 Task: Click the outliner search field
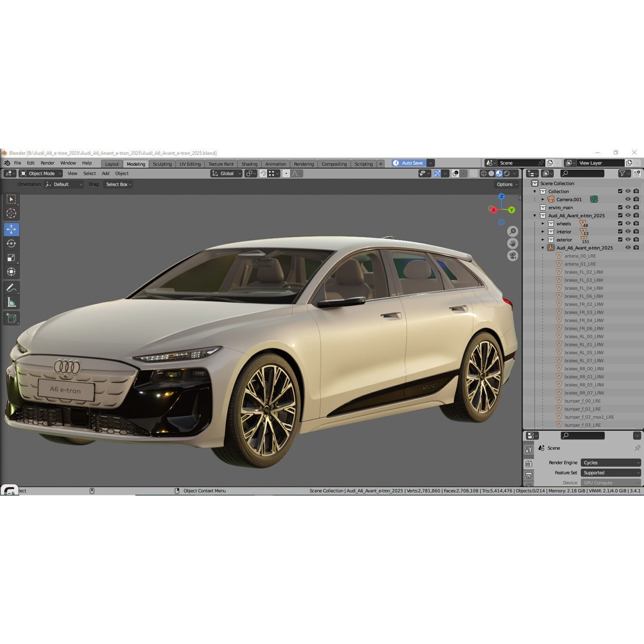coord(582,174)
